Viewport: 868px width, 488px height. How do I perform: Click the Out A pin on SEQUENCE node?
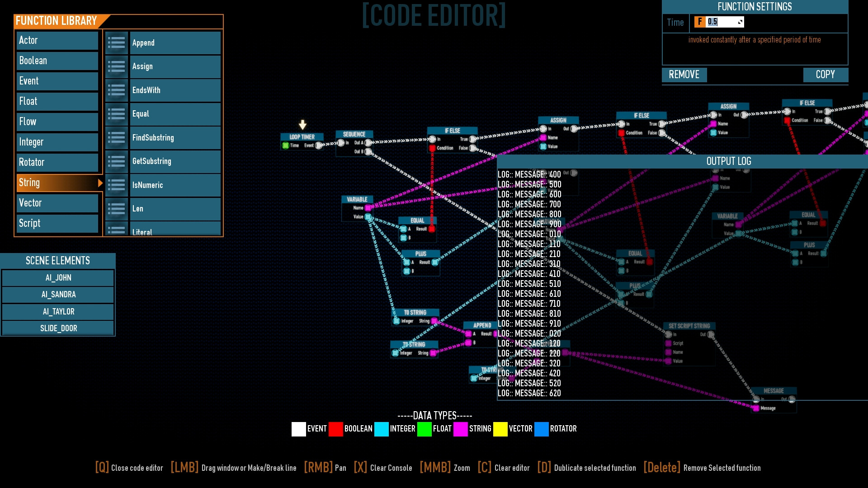368,142
